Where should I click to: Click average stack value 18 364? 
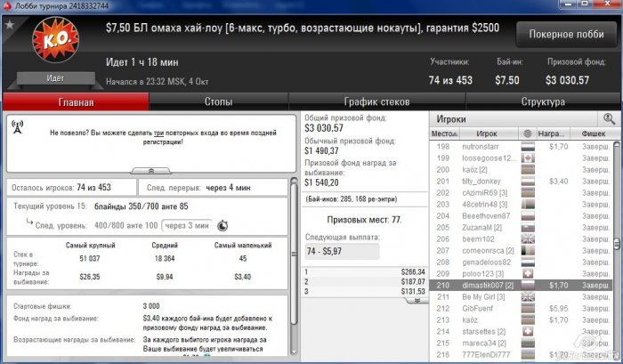click(x=165, y=258)
